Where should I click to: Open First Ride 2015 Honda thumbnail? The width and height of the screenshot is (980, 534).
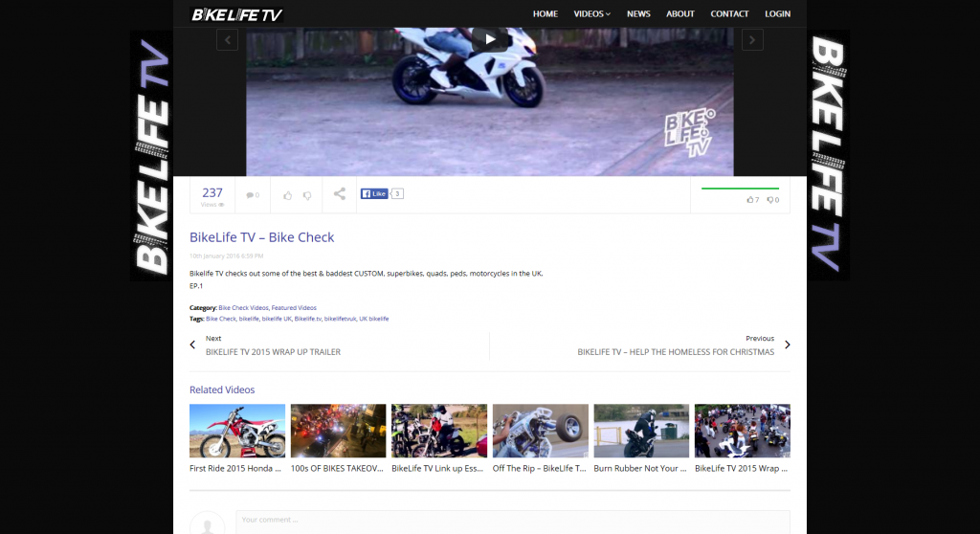click(237, 431)
